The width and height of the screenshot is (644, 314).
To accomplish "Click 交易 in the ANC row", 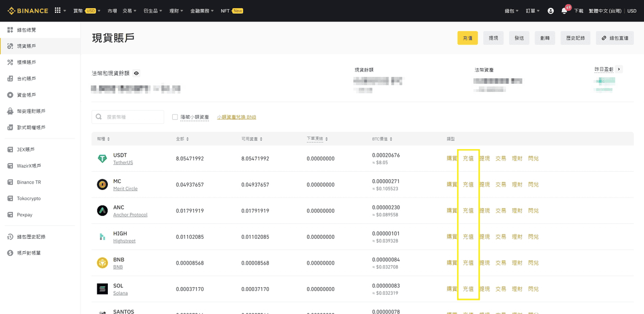I will pos(501,210).
